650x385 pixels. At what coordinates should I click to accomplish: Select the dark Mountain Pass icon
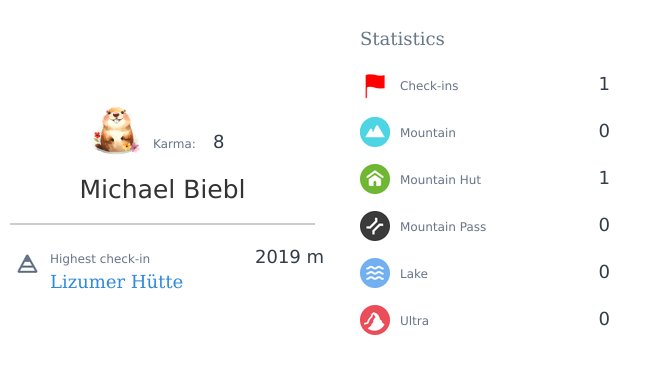(x=375, y=226)
